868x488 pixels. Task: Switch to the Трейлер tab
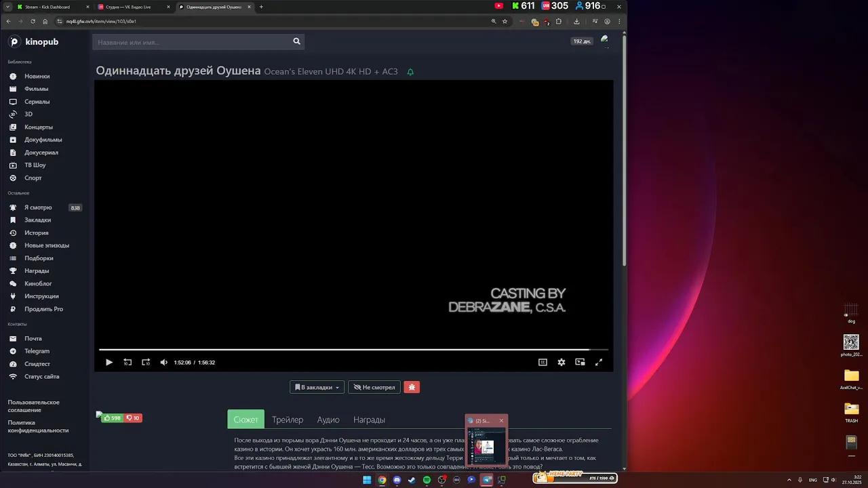click(x=288, y=420)
